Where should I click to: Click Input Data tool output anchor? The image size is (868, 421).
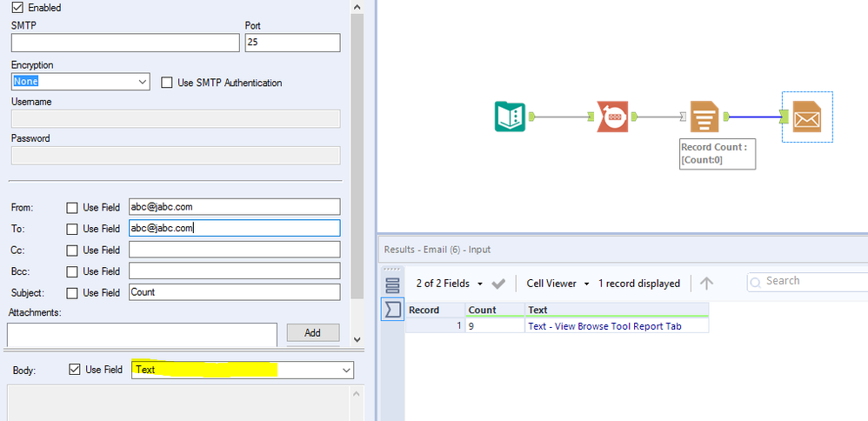531,117
